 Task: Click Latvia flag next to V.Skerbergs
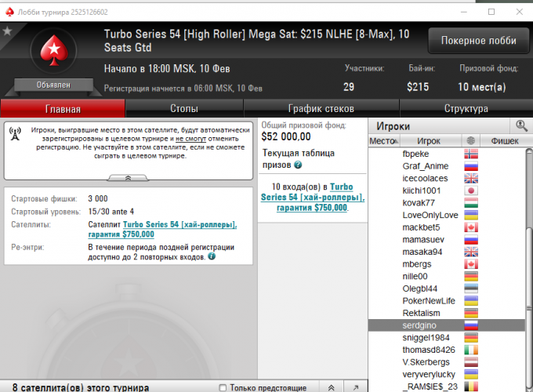471,362
